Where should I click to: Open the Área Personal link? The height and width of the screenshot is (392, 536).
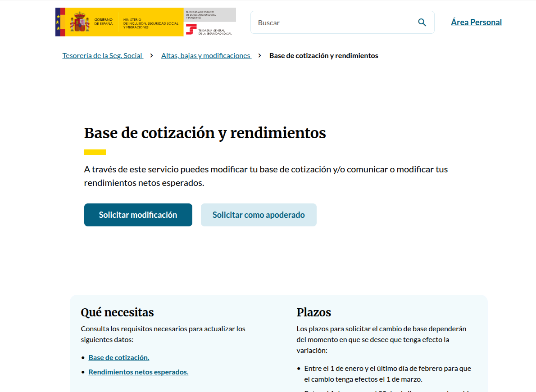point(476,22)
